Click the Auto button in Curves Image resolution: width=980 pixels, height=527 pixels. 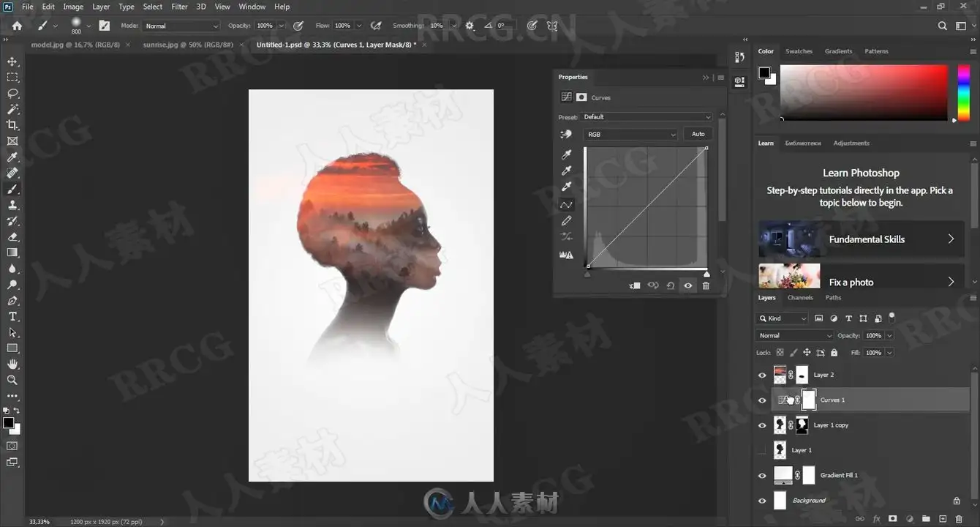[x=698, y=134]
